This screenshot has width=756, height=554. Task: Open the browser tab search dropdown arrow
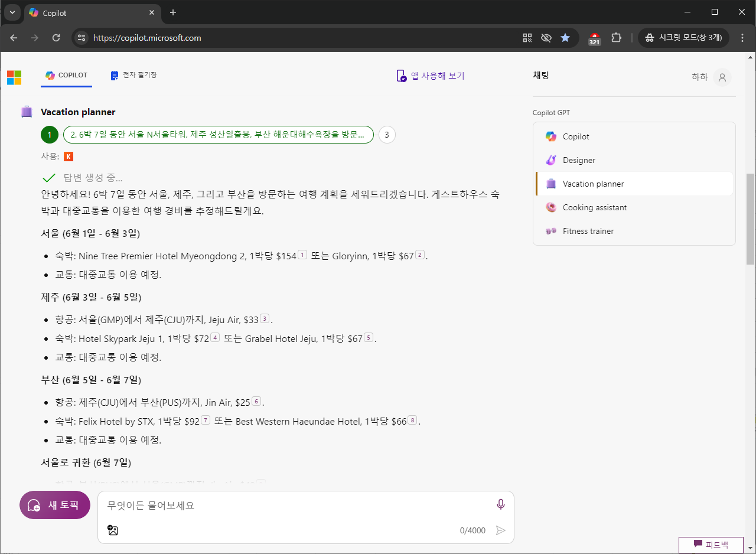[12, 12]
